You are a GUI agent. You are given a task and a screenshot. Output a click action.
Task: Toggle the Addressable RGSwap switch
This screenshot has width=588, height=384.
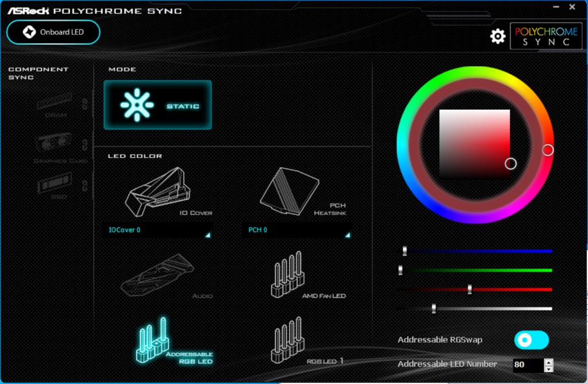[531, 340]
